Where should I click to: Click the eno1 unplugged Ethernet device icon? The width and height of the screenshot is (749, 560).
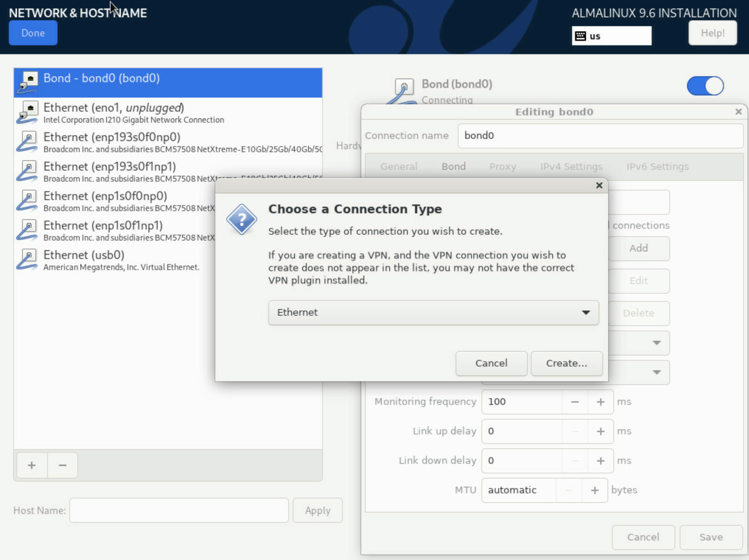tap(27, 112)
